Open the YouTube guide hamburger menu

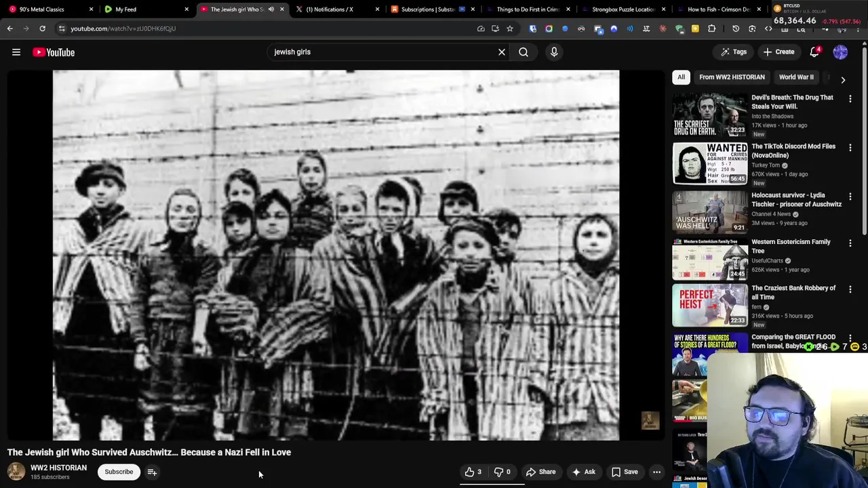pos(16,52)
